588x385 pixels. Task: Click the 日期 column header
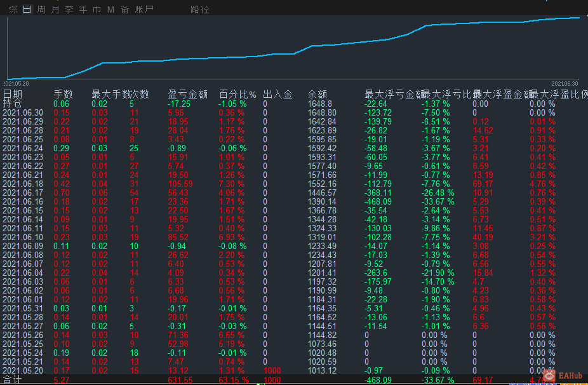tap(12, 94)
